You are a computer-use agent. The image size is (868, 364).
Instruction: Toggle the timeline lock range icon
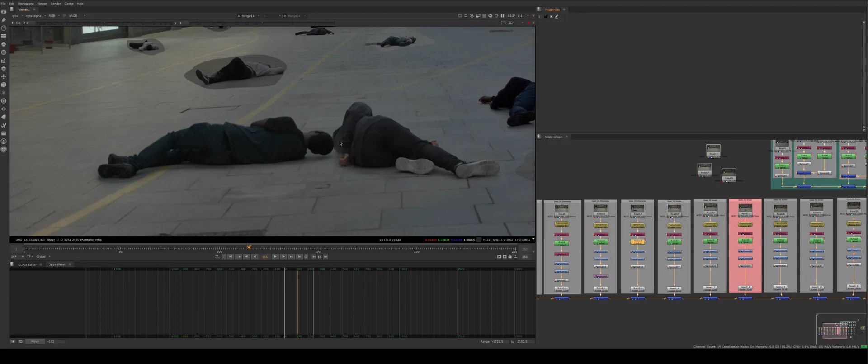[x=510, y=257]
